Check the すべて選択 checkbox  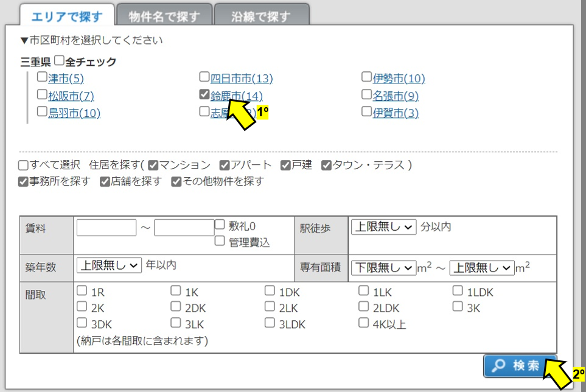[x=23, y=165]
